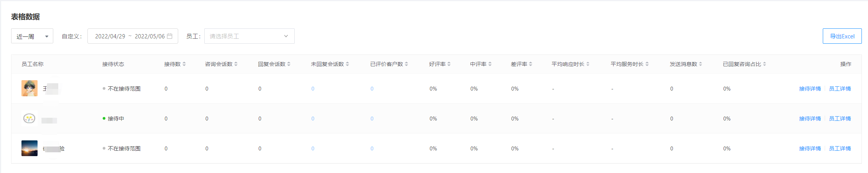This screenshot has width=868, height=173.
Task: Click 接待详情 link in third row
Action: pyautogui.click(x=810, y=148)
